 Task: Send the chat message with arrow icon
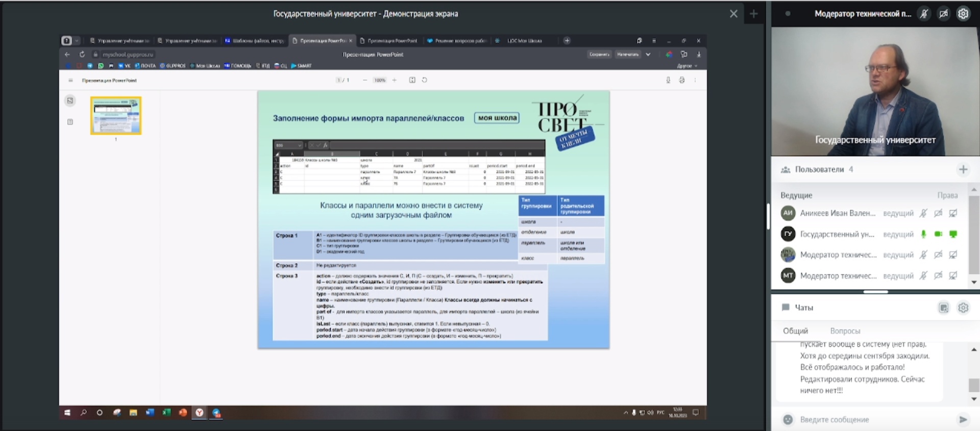(x=963, y=419)
